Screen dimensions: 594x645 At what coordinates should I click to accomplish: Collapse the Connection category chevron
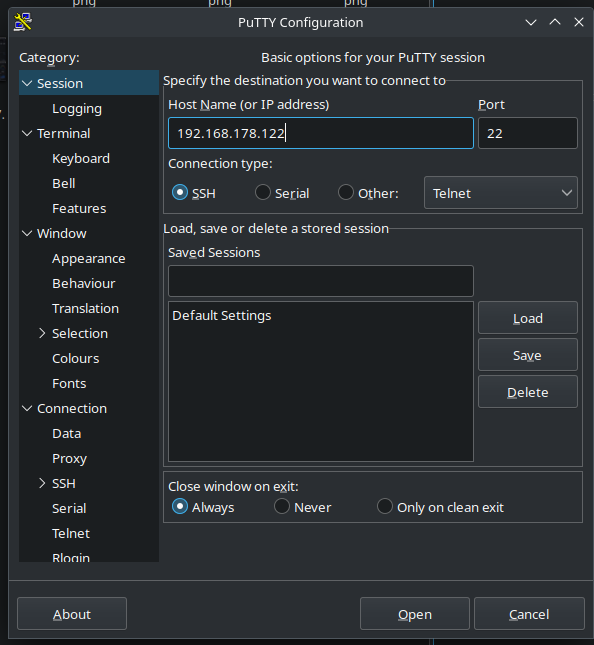coord(27,408)
